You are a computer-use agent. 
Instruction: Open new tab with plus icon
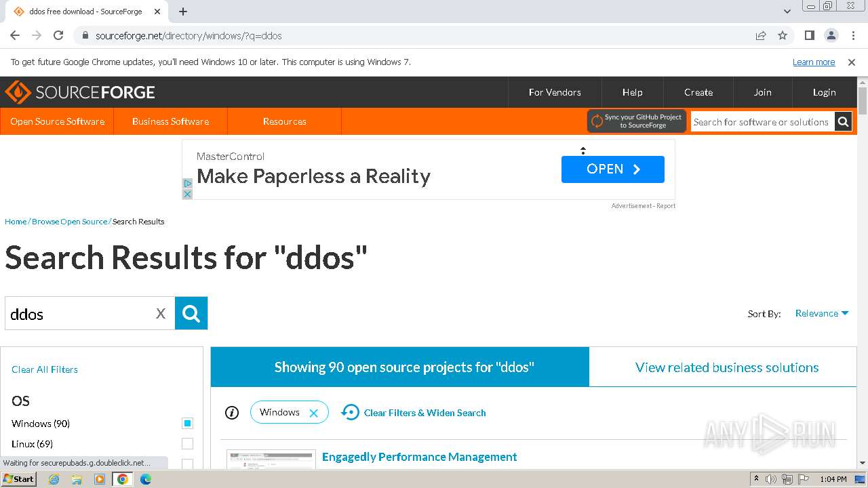pyautogui.click(x=183, y=12)
